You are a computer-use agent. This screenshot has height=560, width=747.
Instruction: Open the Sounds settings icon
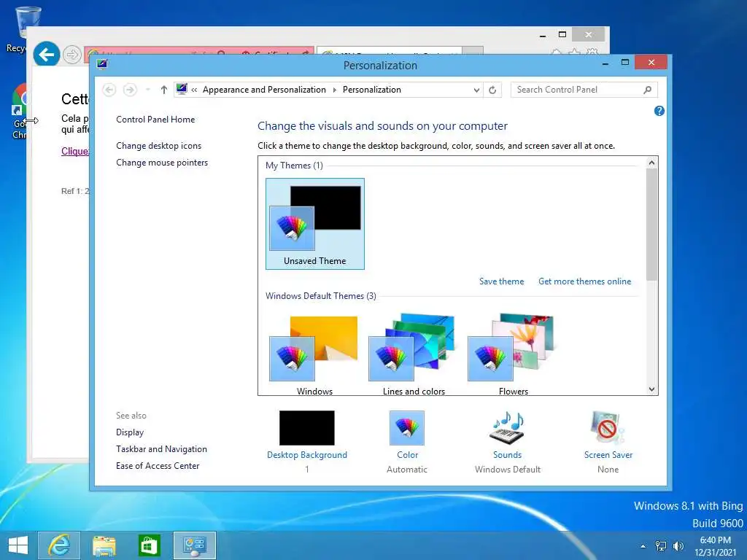click(x=508, y=427)
